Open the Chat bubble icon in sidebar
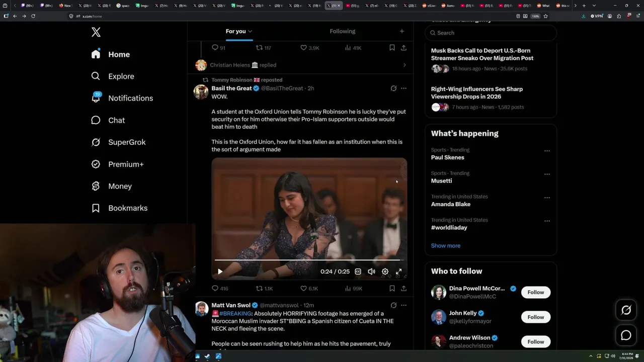Image resolution: width=644 pixels, height=362 pixels. tap(96, 120)
